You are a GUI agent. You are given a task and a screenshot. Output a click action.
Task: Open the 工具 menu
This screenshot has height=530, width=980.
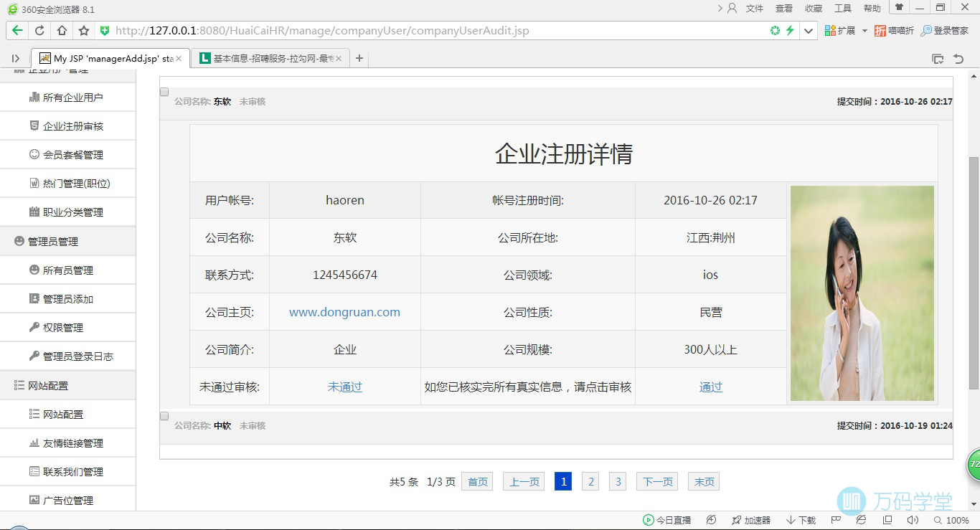tap(843, 9)
